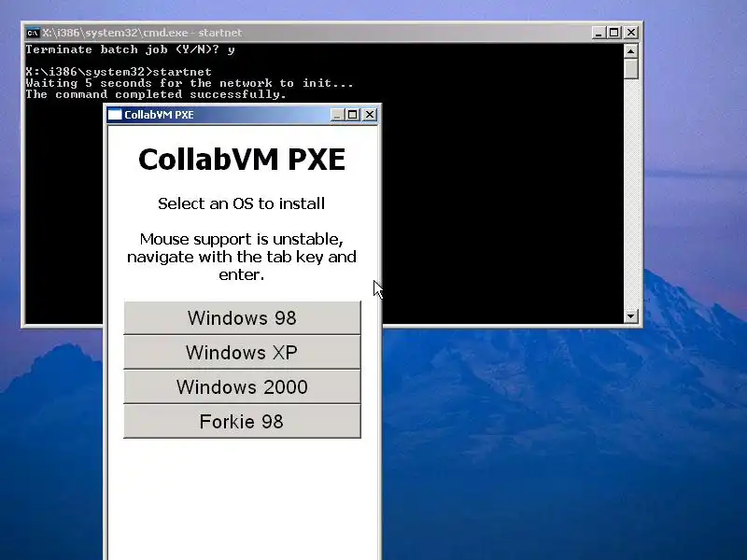
Task: Click the cmd.exe window's title bar icon
Action: coord(33,33)
